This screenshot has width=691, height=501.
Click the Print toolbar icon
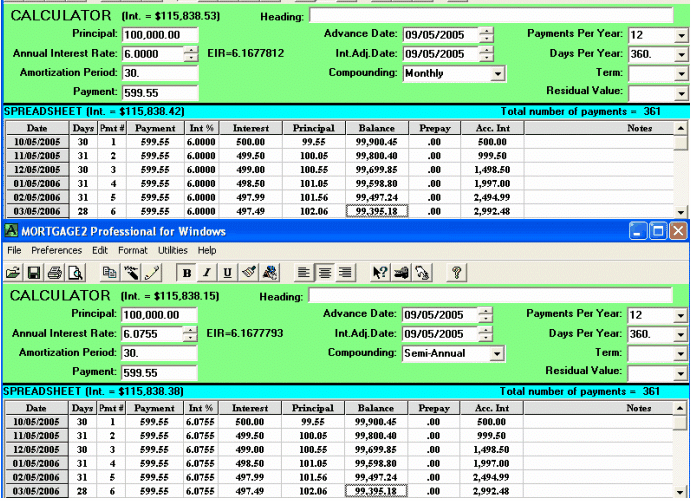tap(54, 272)
